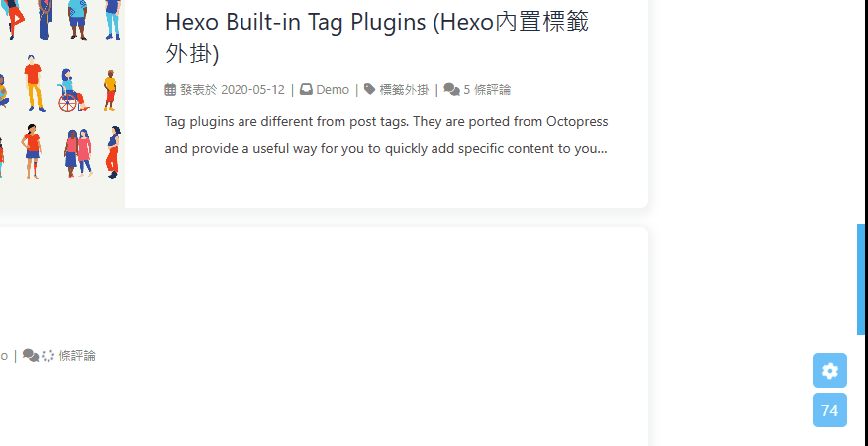This screenshot has width=868, height=446.
Task: Open the 標籤外掛 tag link
Action: pyautogui.click(x=404, y=90)
